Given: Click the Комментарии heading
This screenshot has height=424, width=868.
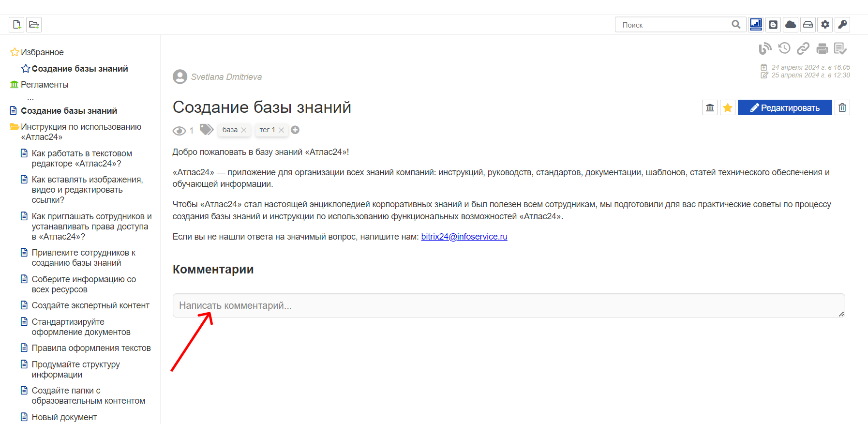Looking at the screenshot, I should [x=213, y=269].
